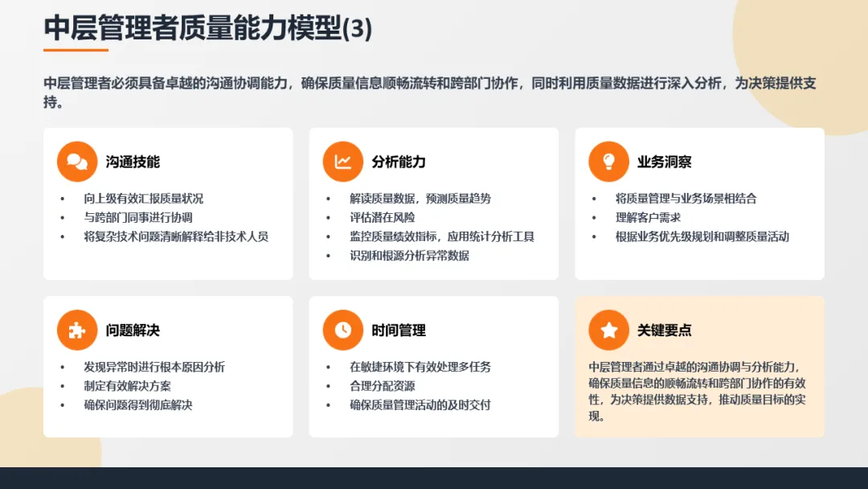Screen dimensions: 868x489
Task: Click bullet 评估潜在风险
Action: (382, 218)
